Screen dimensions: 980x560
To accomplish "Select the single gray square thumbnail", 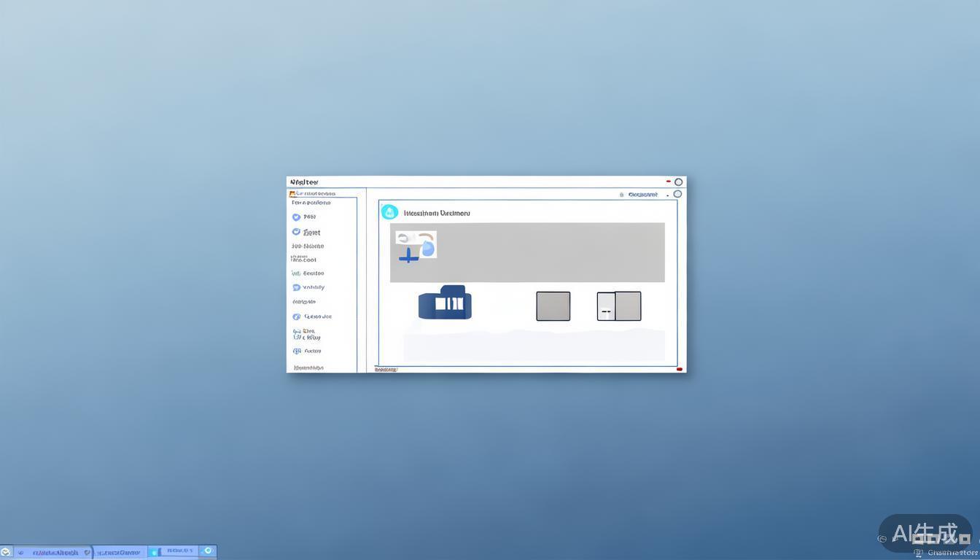I will 553,306.
